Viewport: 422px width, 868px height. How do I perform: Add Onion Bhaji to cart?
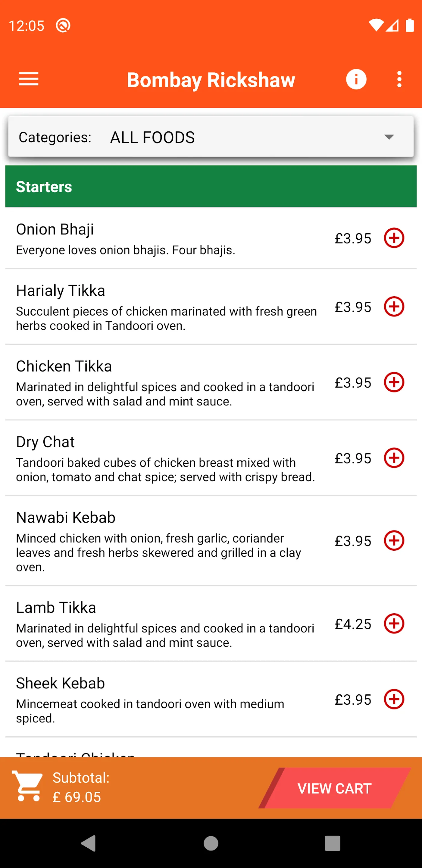pyautogui.click(x=394, y=238)
